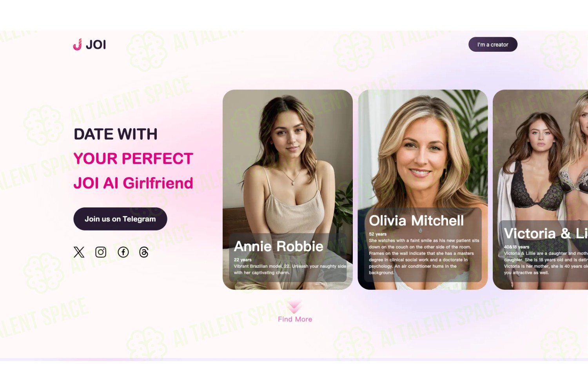The image size is (588, 392).
Task: Click the JOI brand wordmark text
Action: [96, 45]
